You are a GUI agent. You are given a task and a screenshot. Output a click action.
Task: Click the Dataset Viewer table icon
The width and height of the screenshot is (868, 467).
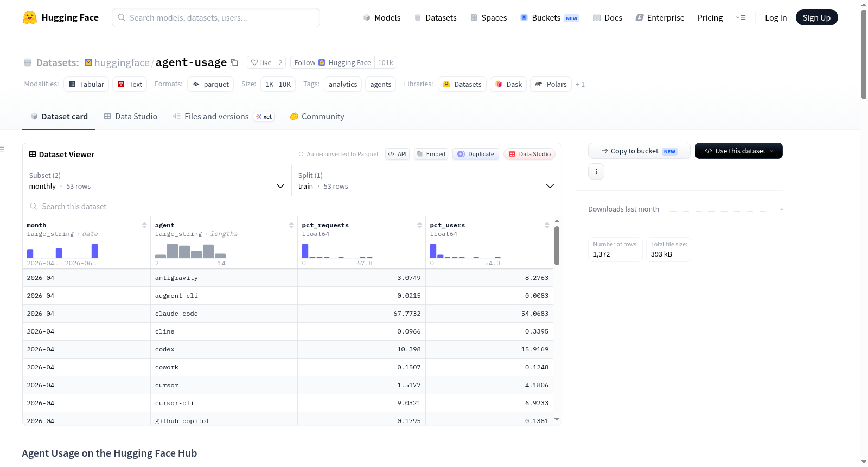pos(33,155)
